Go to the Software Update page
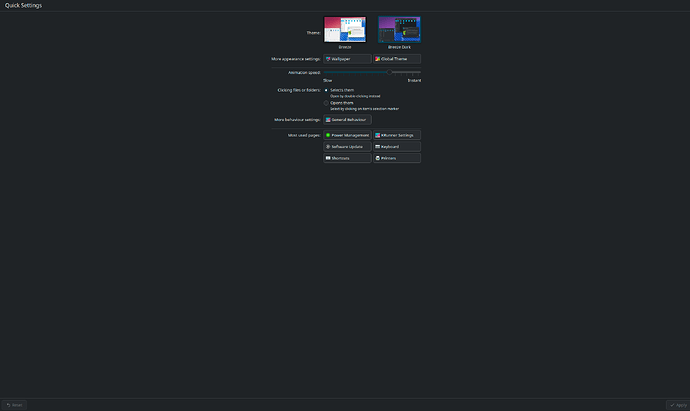The image size is (690, 411). tap(346, 146)
